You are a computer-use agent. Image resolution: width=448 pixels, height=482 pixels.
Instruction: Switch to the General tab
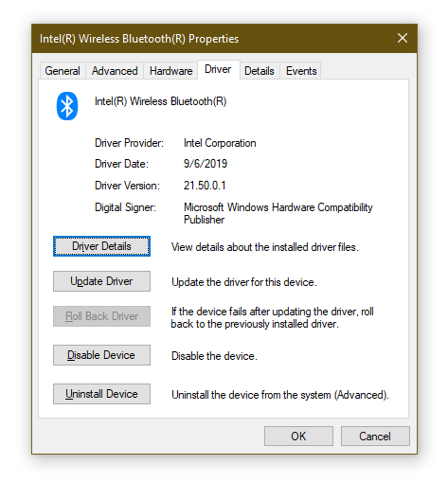coord(63,71)
